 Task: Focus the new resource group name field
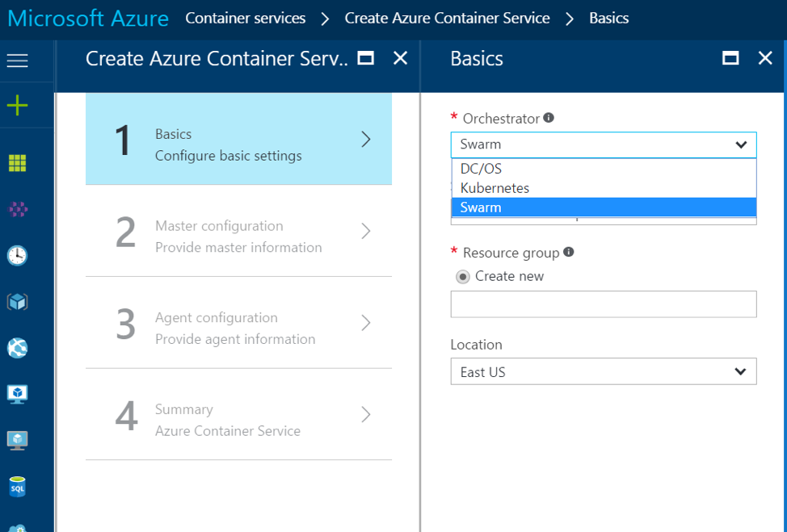(604, 304)
